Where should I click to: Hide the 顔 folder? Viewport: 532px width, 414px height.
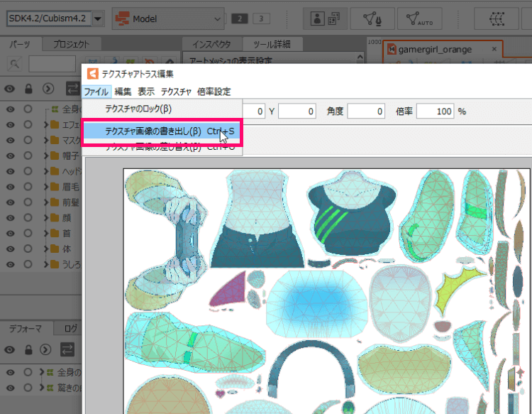(10, 218)
